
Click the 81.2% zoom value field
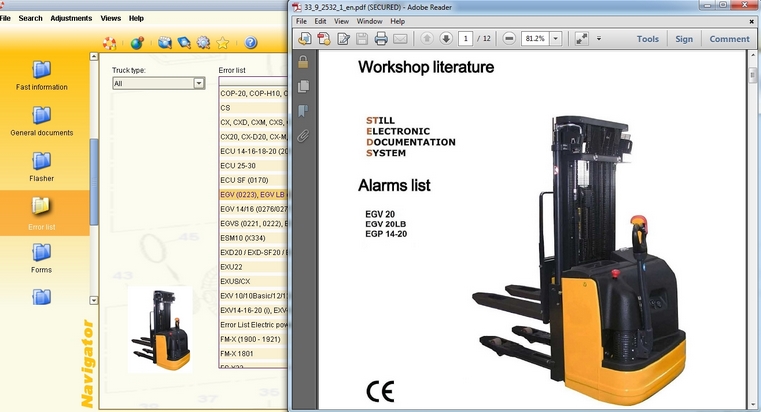coord(535,38)
